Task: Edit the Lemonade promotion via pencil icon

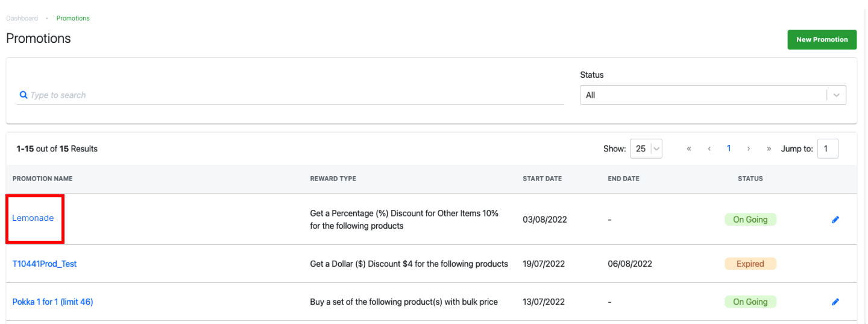Action: tap(835, 220)
